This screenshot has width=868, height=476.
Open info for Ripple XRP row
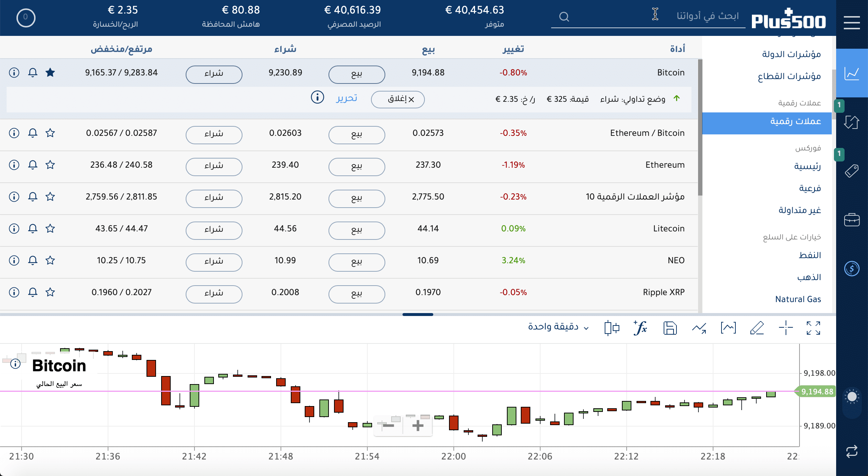[x=14, y=292]
